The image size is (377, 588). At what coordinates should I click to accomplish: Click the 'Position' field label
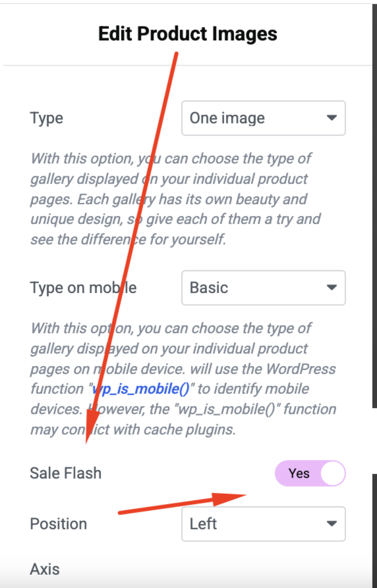pyautogui.click(x=58, y=524)
